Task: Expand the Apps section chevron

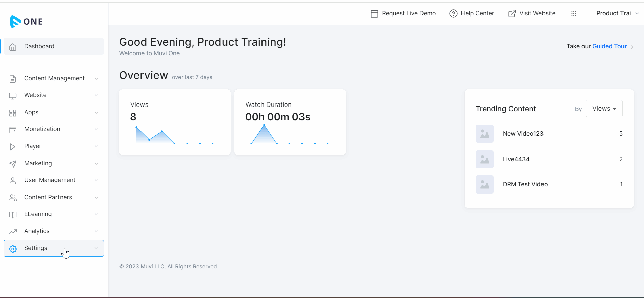Action: [96, 112]
